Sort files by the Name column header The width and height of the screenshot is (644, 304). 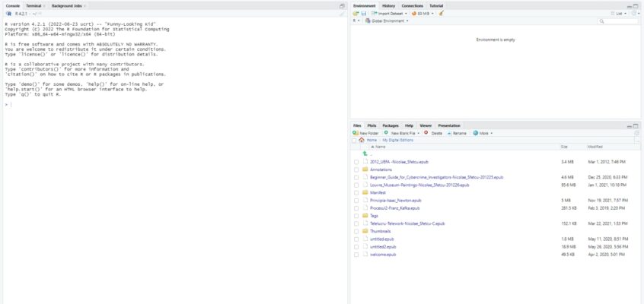pos(381,147)
